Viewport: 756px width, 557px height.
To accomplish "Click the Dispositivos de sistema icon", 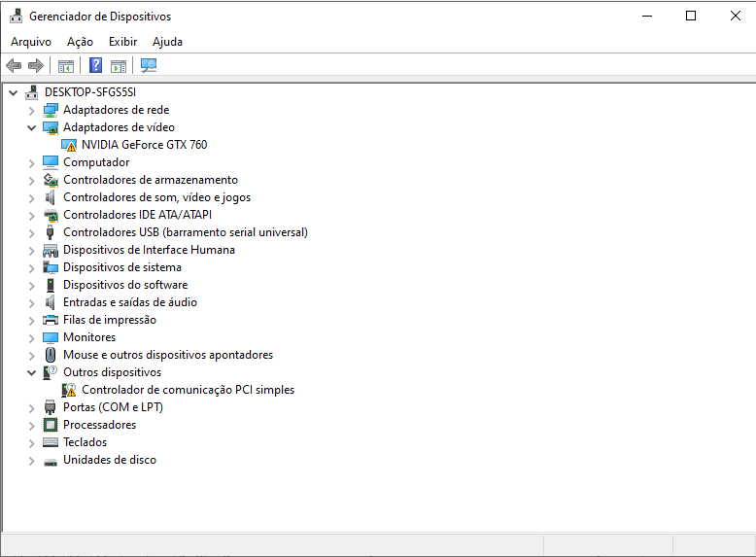I will (51, 267).
